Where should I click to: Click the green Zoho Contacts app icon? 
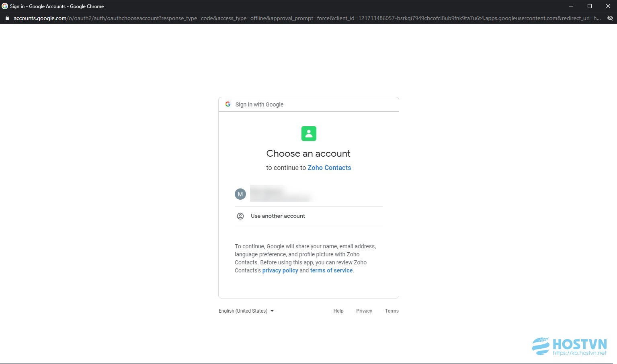pyautogui.click(x=309, y=133)
